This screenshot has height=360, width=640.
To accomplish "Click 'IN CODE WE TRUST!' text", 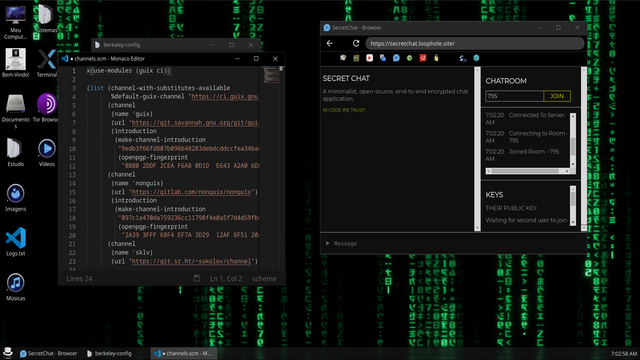I will (344, 110).
